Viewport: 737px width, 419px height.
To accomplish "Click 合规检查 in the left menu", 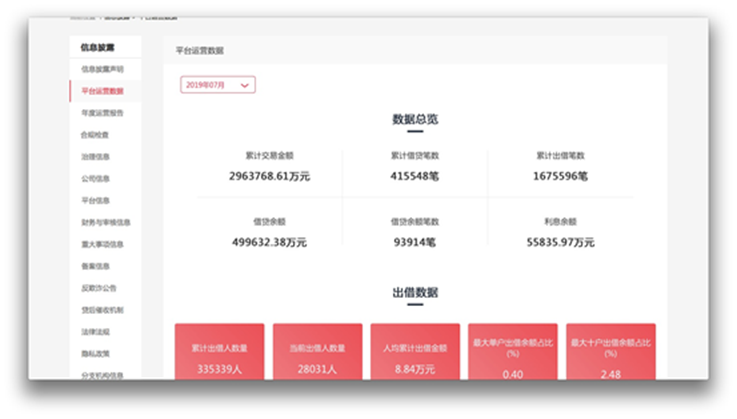I will 95,135.
